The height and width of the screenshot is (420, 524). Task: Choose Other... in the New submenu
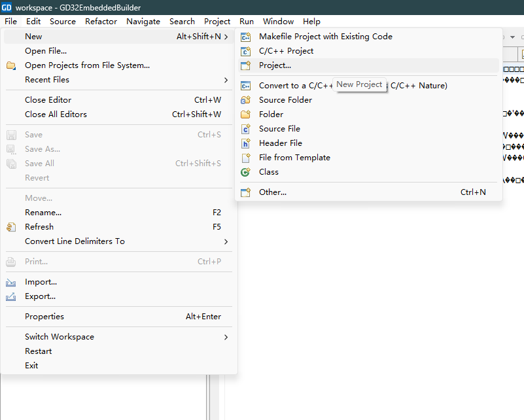(x=272, y=192)
